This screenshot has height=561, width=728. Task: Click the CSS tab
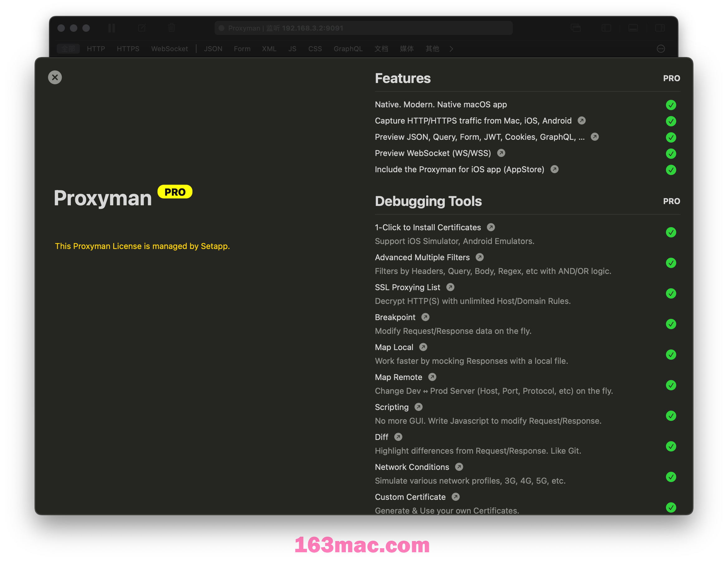point(314,48)
